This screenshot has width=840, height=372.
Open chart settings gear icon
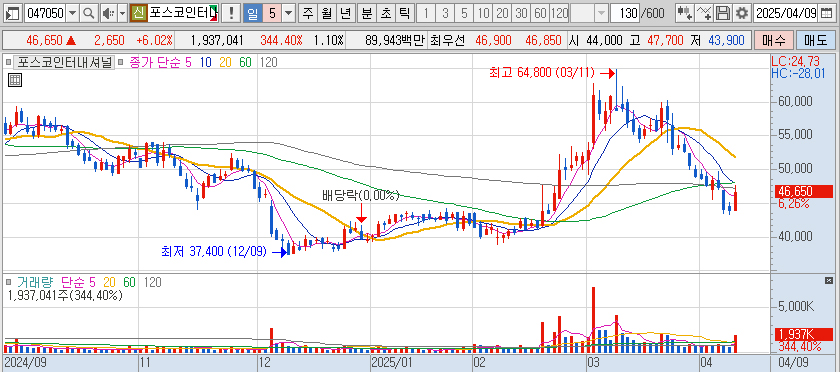[741, 13]
